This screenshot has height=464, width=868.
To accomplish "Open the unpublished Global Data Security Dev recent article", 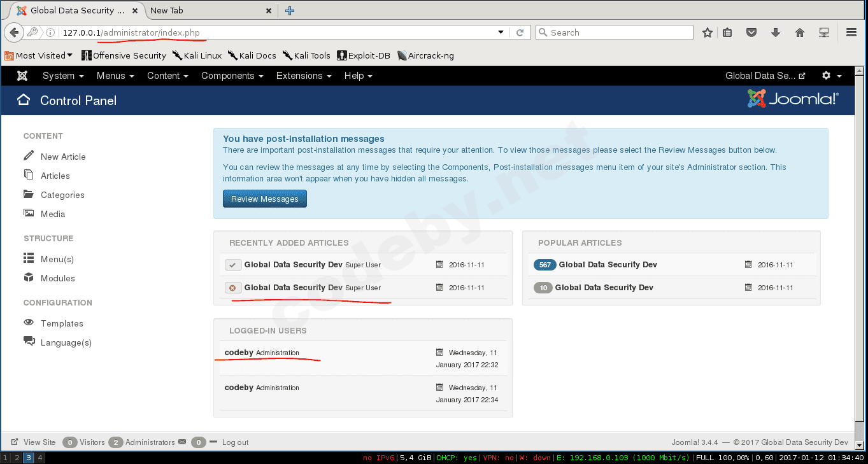I will [x=294, y=288].
